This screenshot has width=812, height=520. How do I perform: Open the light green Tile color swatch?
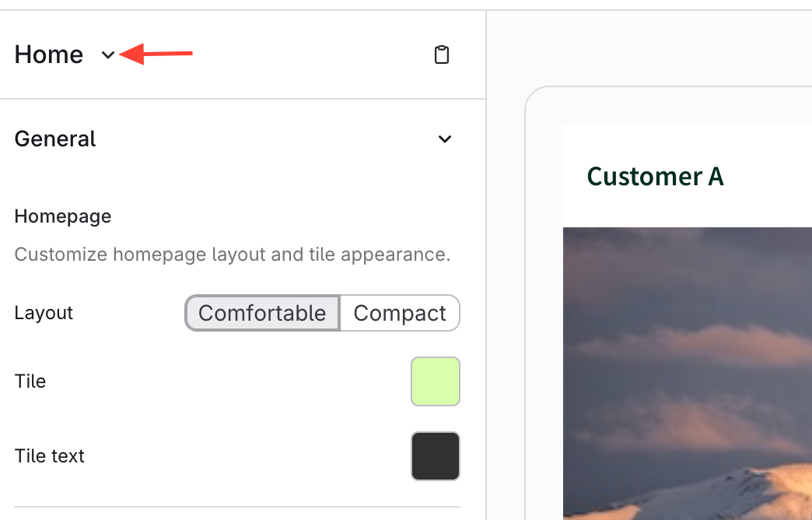pos(436,381)
